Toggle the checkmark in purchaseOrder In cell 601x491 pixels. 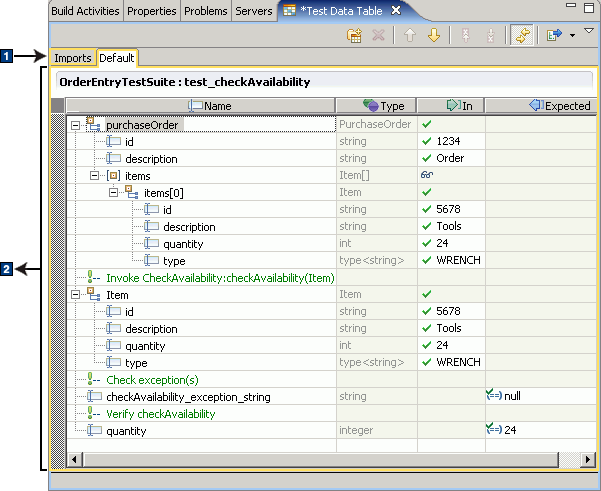click(x=427, y=124)
